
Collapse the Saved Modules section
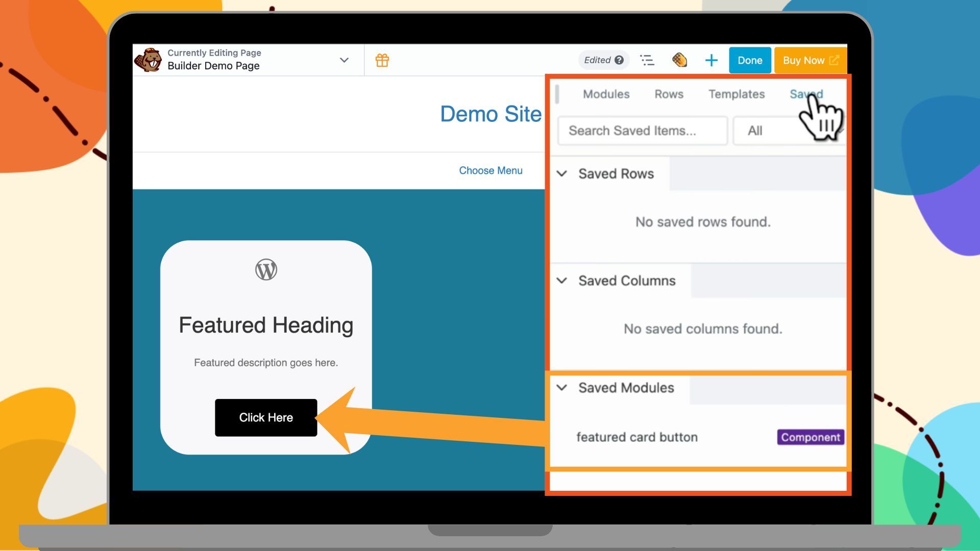coord(561,388)
